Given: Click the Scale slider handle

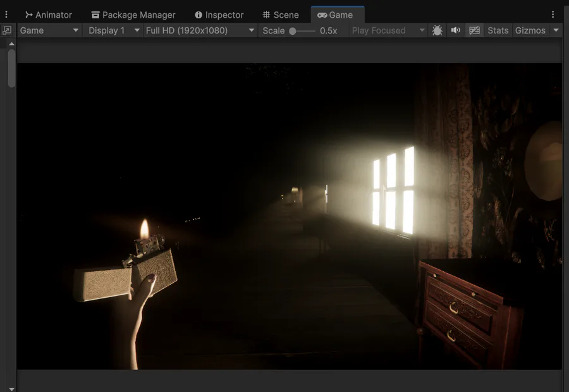Looking at the screenshot, I should coord(293,31).
